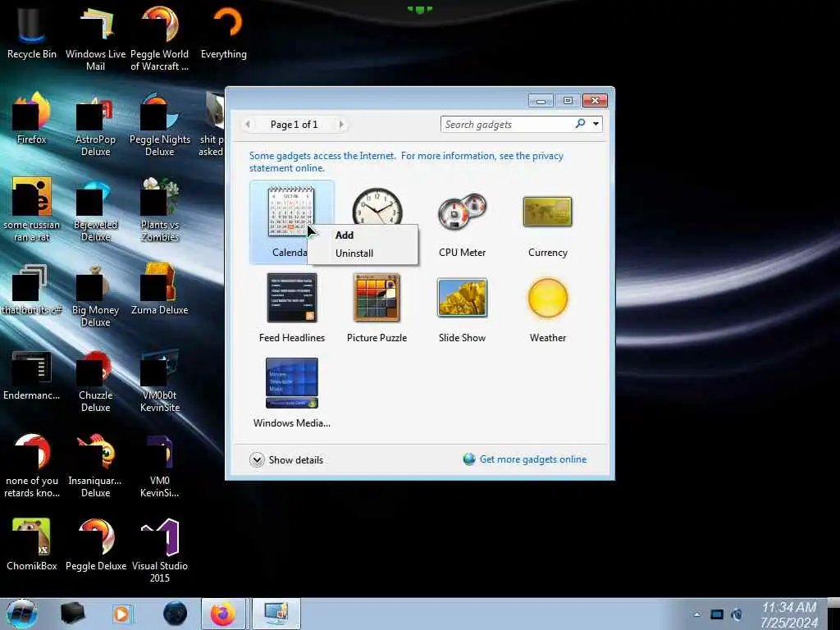Click the search magnifier icon
Viewport: 840px width, 630px height.
click(580, 124)
